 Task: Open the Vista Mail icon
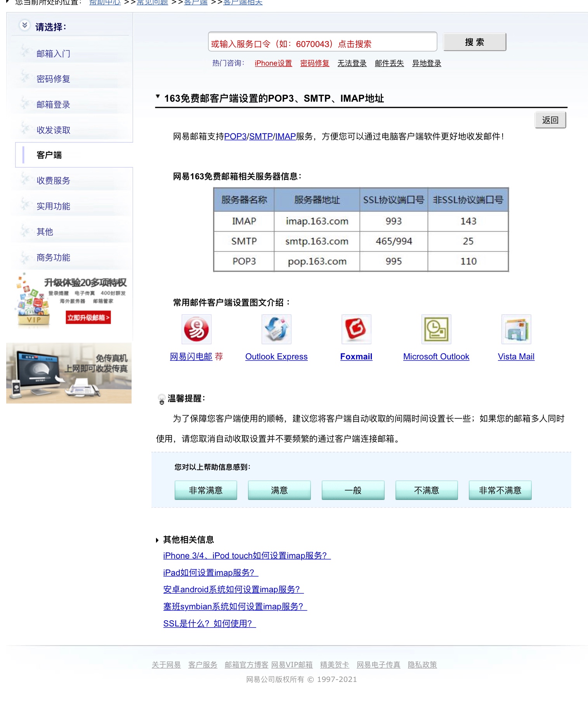point(516,329)
